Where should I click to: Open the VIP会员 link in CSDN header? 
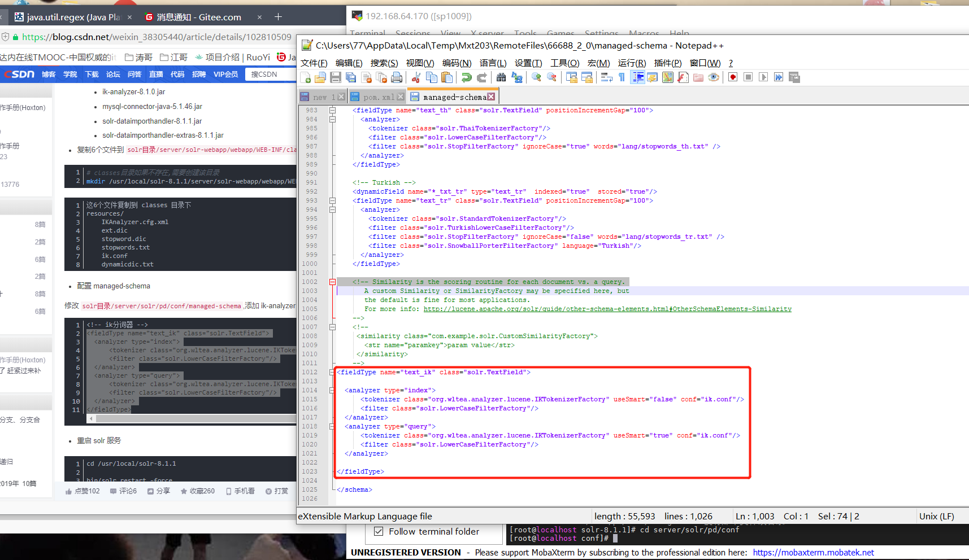225,75
